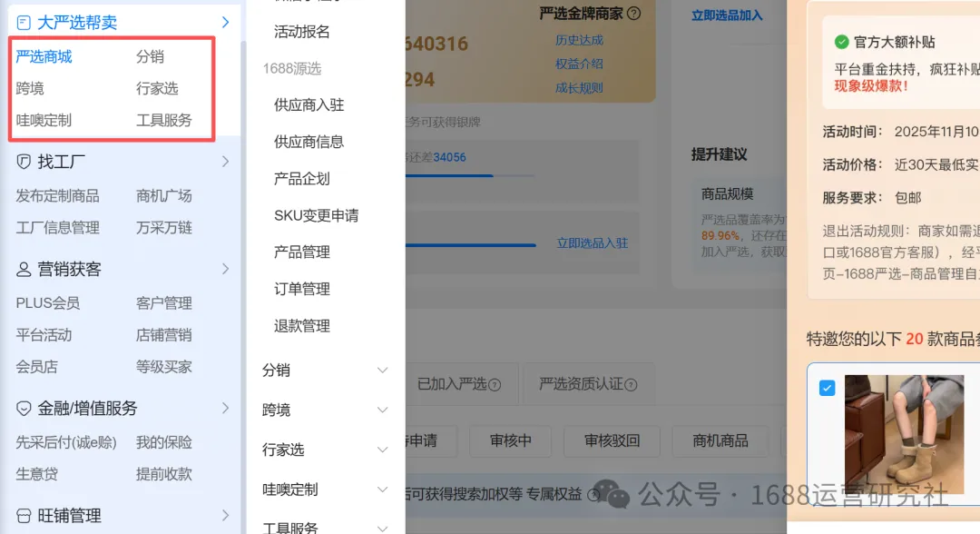Uncheck the selected product checkbox
Viewport: 980px width, 534px height.
(827, 388)
